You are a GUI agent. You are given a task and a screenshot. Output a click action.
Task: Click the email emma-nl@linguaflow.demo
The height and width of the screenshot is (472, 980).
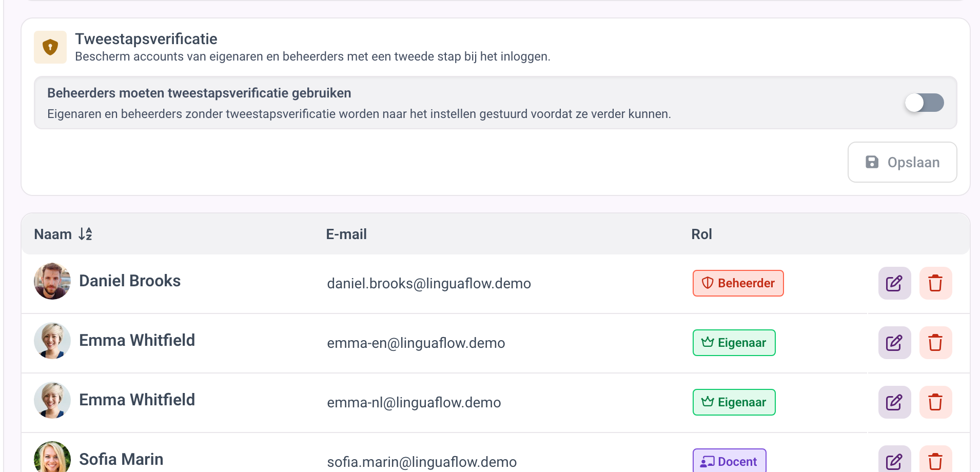click(414, 402)
